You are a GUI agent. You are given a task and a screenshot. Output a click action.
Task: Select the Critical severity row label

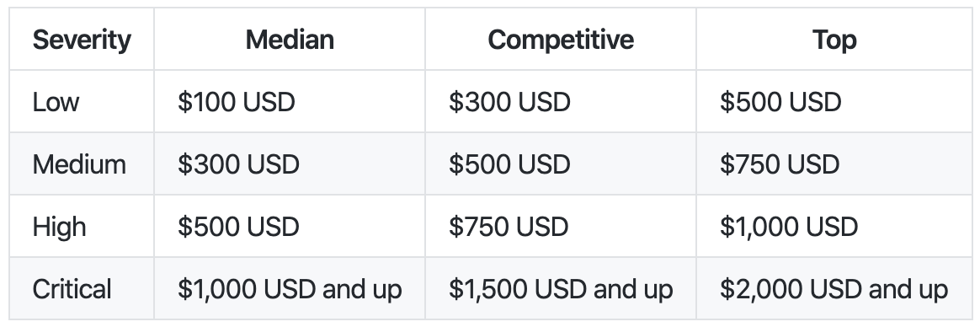click(72, 289)
